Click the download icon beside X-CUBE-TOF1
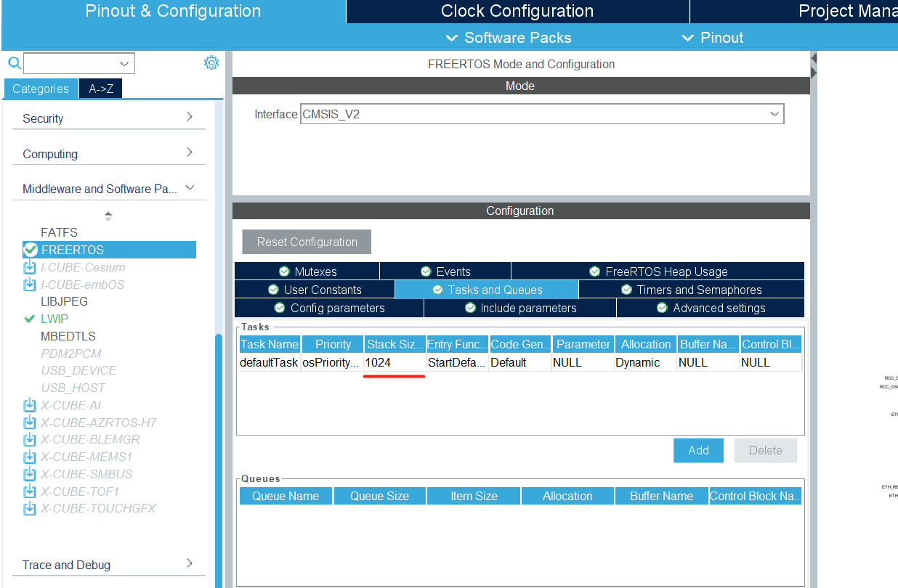Viewport: 898px width, 588px height. 30,491
